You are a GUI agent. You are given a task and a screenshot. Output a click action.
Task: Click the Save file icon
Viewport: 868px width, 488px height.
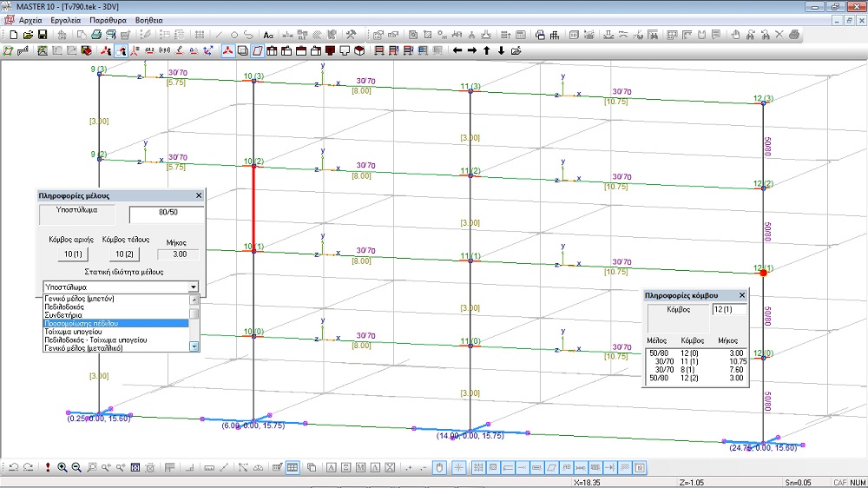point(42,35)
